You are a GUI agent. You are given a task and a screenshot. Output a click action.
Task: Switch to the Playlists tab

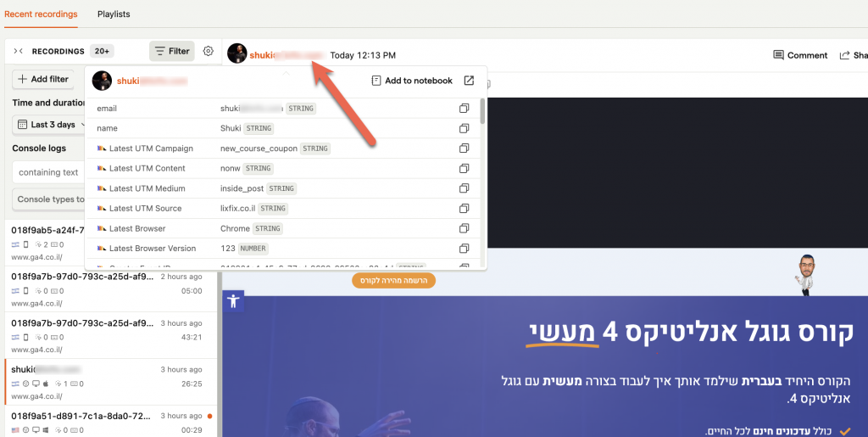point(114,14)
